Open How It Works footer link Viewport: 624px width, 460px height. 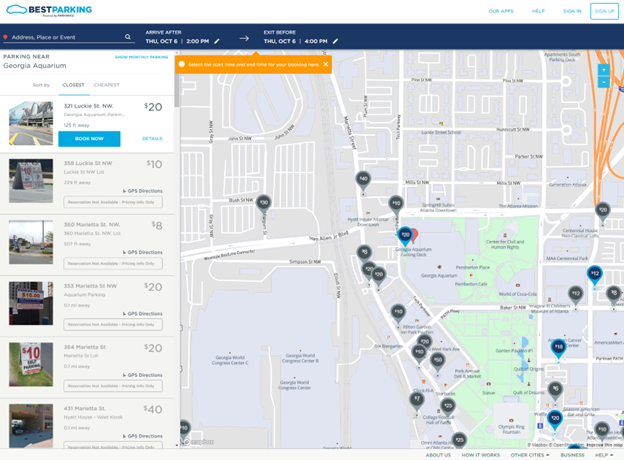(x=480, y=455)
